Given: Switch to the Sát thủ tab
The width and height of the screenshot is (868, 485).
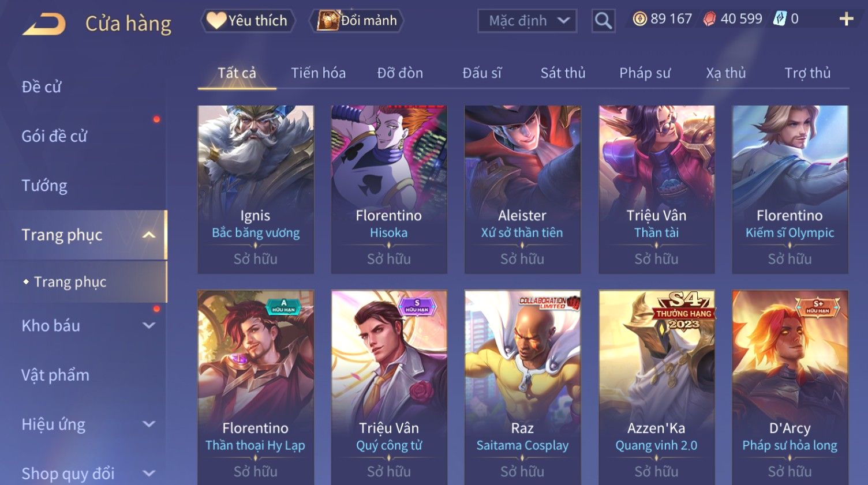Looking at the screenshot, I should (x=563, y=73).
